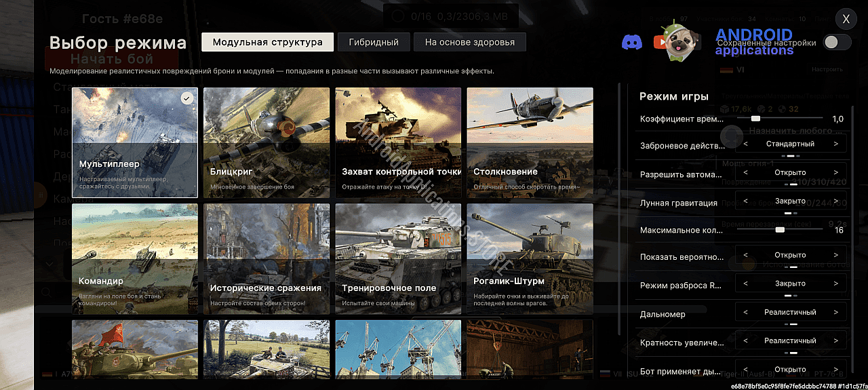Viewport: 868px width, 390px height.
Task: Select the Тренировочное поле mode card
Action: click(x=398, y=258)
